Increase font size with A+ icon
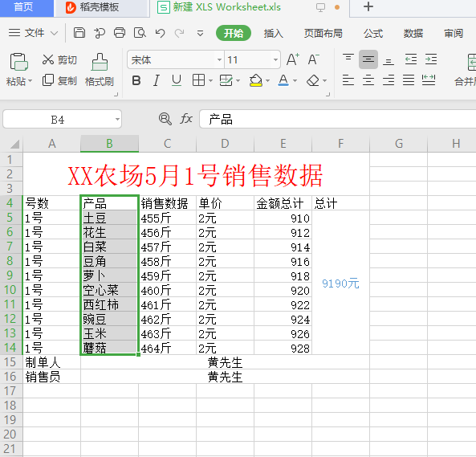The width and height of the screenshot is (476, 457). pyautogui.click(x=293, y=59)
